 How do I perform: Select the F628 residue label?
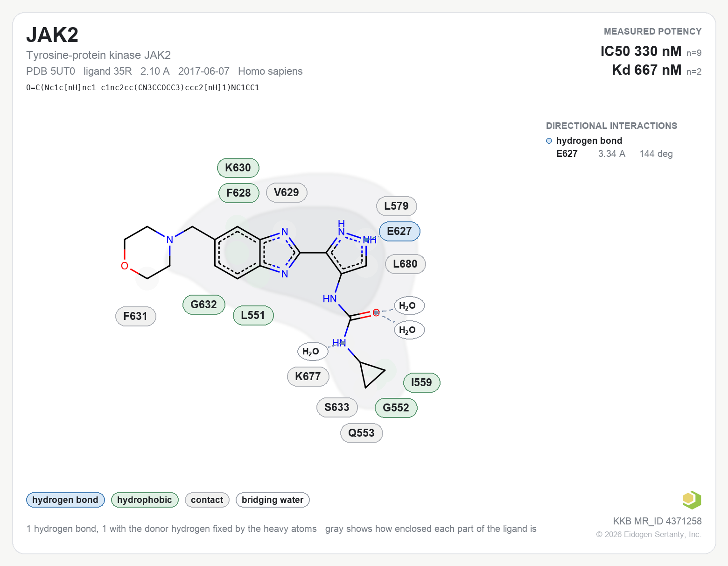point(238,193)
